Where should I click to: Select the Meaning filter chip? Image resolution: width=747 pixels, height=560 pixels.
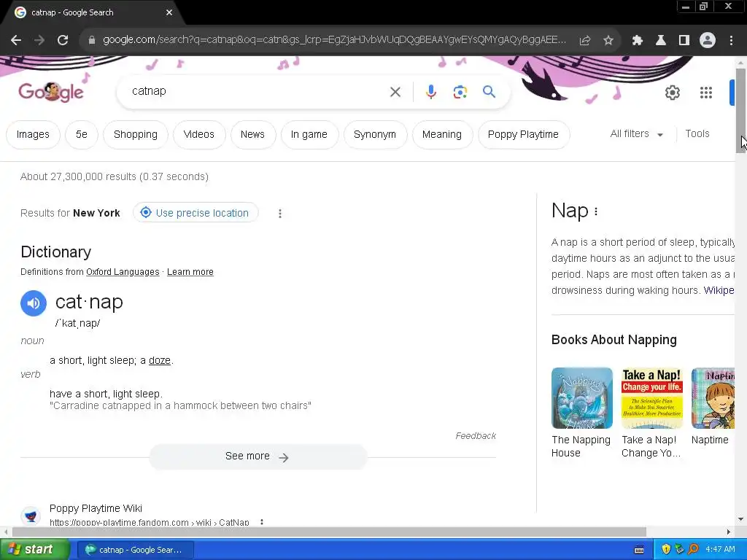pyautogui.click(x=442, y=135)
